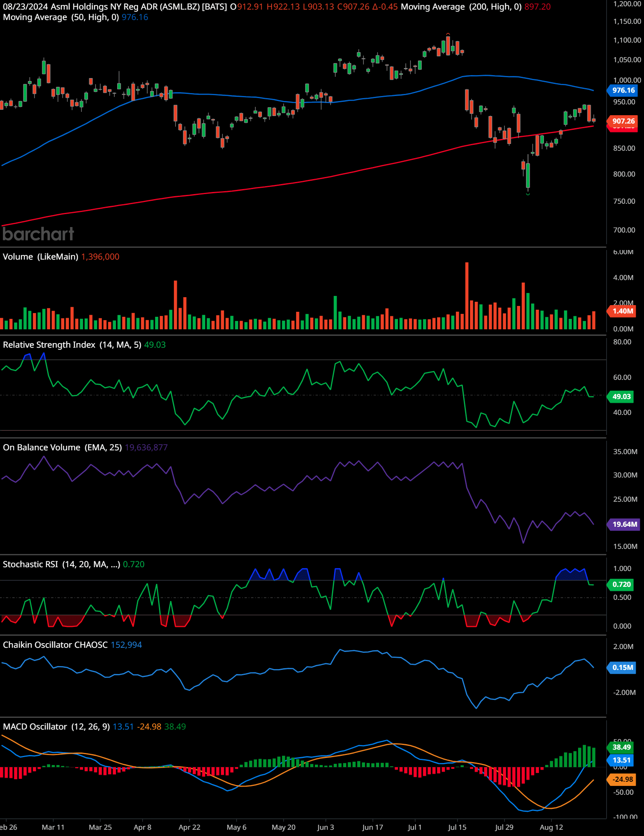This screenshot has height=836, width=644.
Task: Click the 1,100.00 price axis label
Action: pyautogui.click(x=627, y=40)
